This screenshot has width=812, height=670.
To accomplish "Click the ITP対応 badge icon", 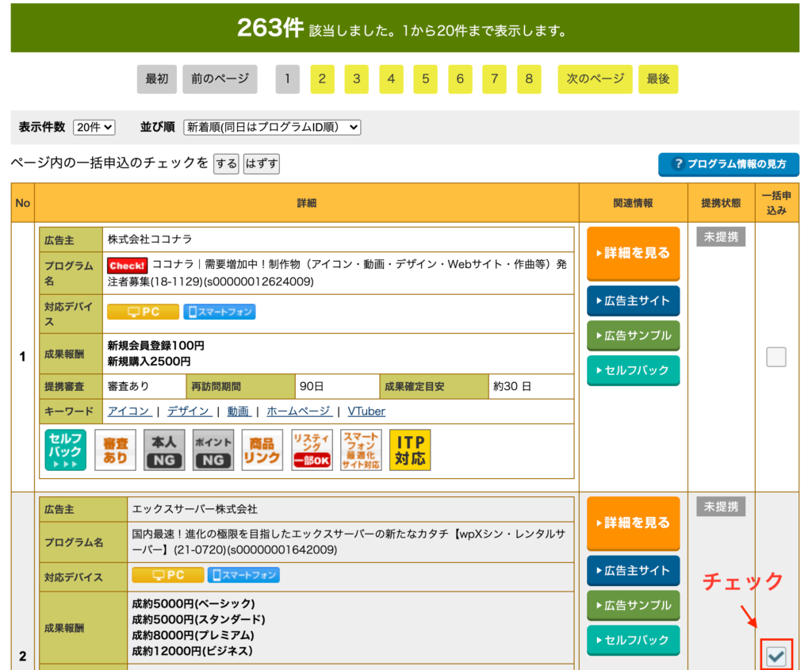I will coord(410,450).
